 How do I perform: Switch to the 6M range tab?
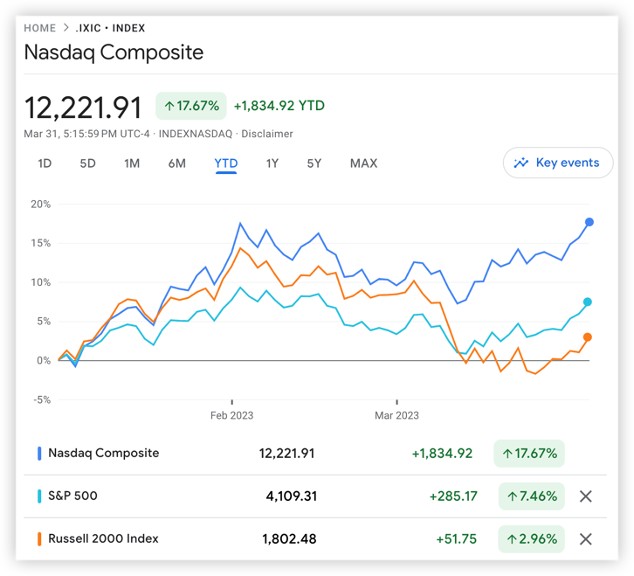pos(177,163)
